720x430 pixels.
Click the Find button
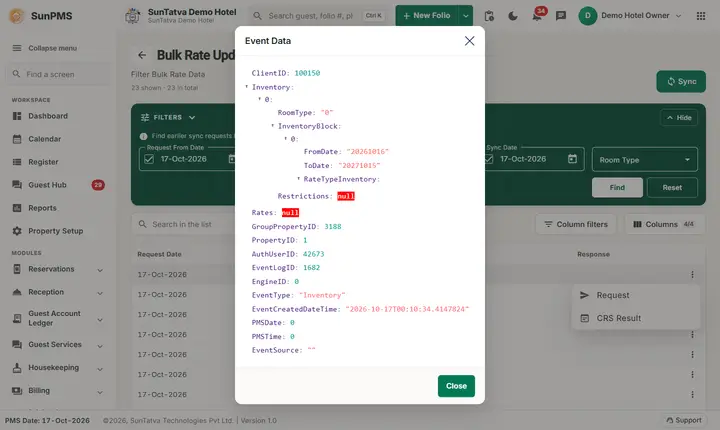[x=617, y=187]
